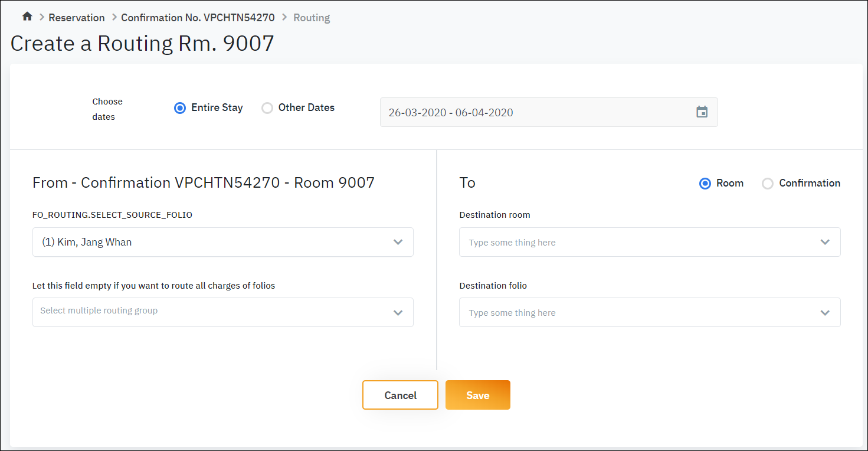868x451 pixels.
Task: Open the calendar date picker icon
Action: point(702,112)
